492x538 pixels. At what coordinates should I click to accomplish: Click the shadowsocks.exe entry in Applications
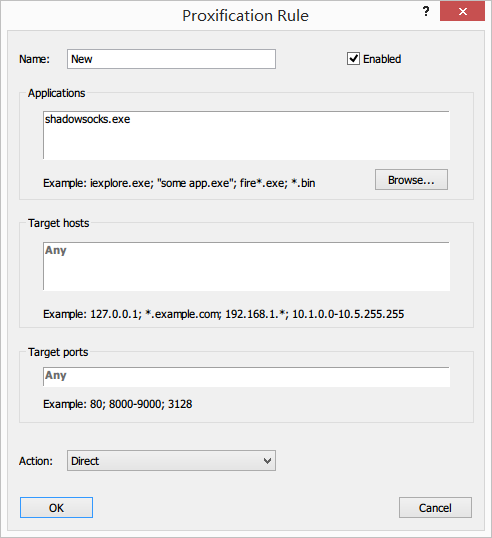[87, 119]
